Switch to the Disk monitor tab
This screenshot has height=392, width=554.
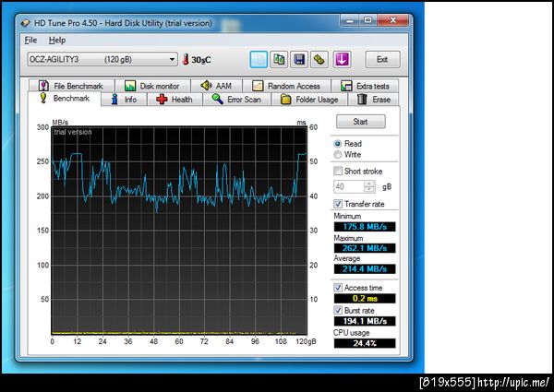tap(152, 86)
